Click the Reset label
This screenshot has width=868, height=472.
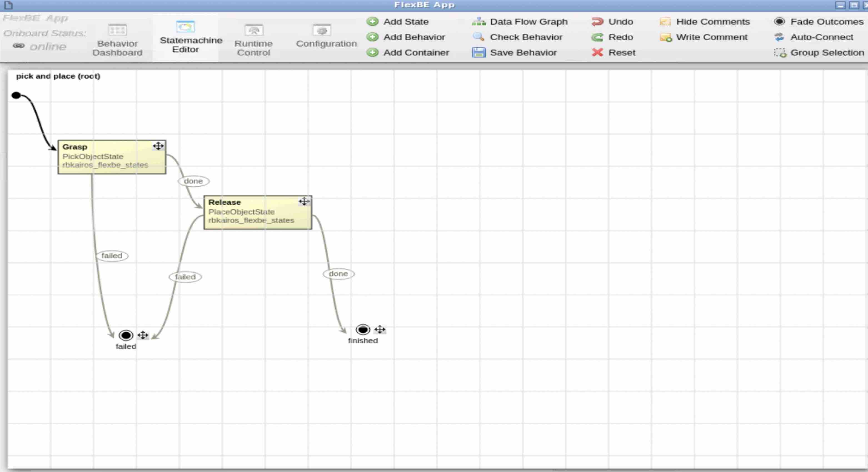(622, 52)
